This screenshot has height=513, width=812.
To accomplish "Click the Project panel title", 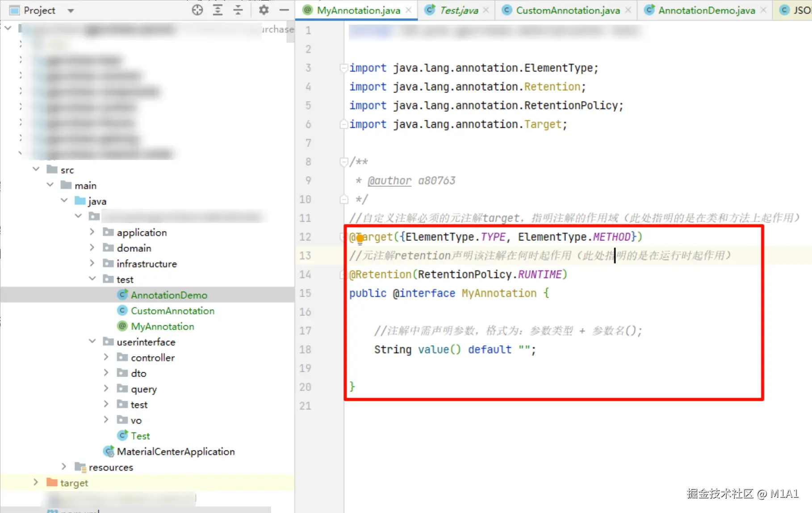I will (39, 10).
